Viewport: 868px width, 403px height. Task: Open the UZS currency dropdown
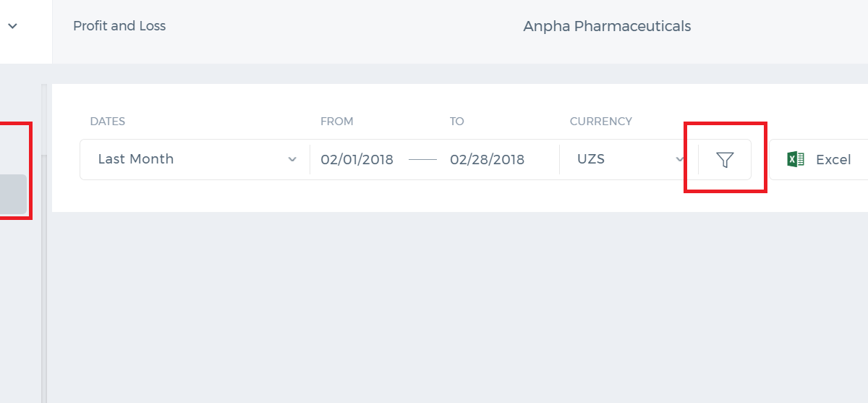(629, 159)
